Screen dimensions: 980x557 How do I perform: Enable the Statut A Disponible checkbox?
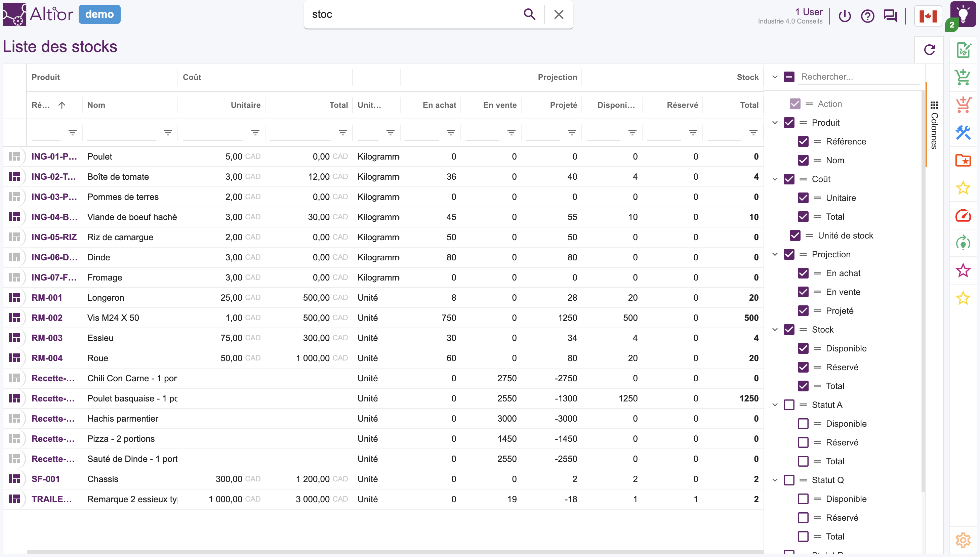(x=803, y=424)
